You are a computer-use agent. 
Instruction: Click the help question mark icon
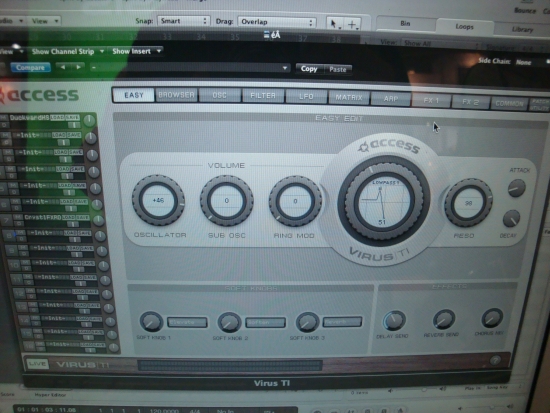coord(495,360)
